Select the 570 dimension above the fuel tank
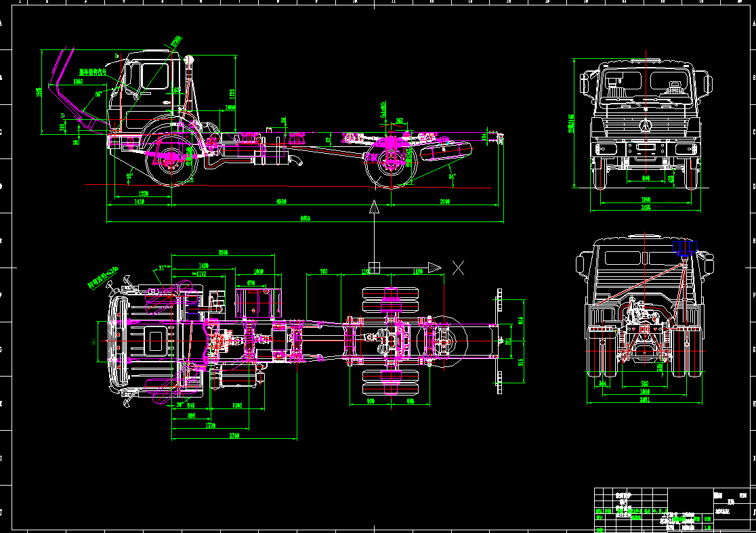The width and height of the screenshot is (756, 533). coord(251,283)
